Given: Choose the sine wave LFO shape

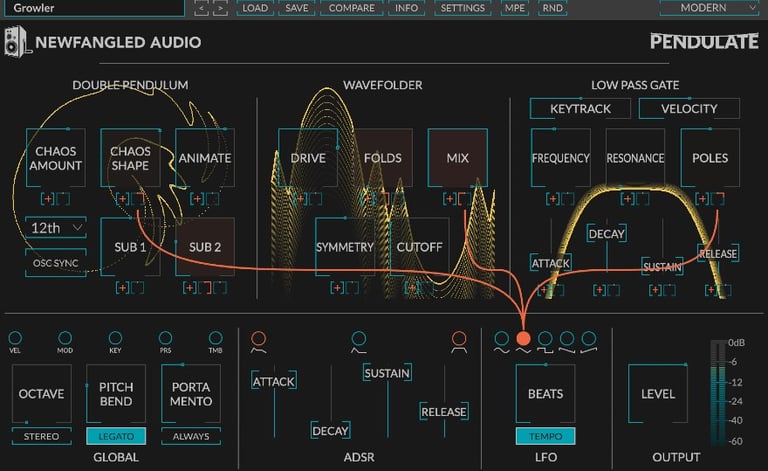Looking at the screenshot, I should [502, 338].
